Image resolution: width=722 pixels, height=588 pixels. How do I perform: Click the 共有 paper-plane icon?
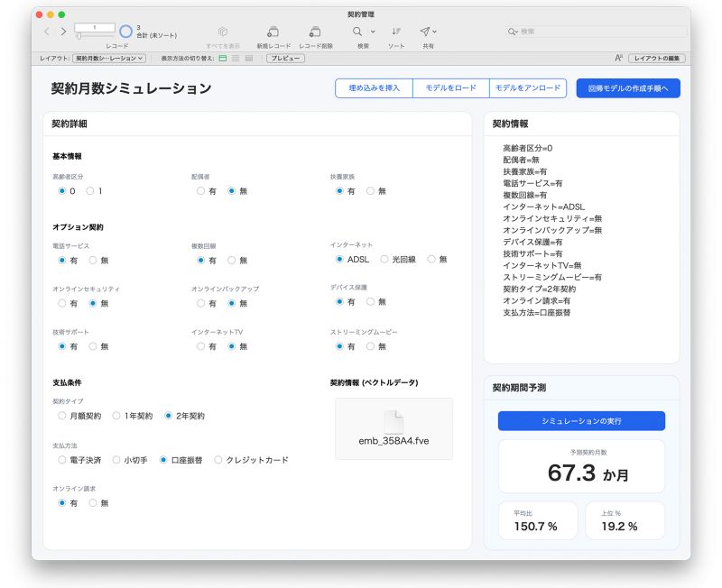[x=425, y=32]
